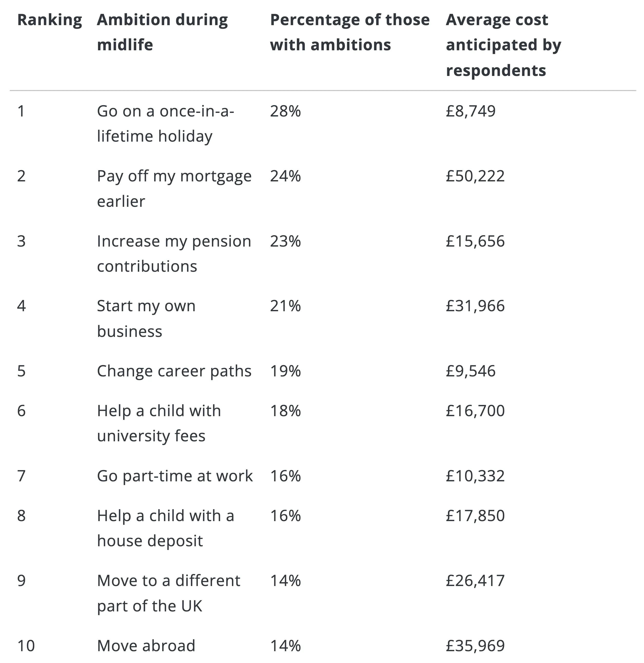
Task: Click the £50,222 average cost
Action: point(475,176)
